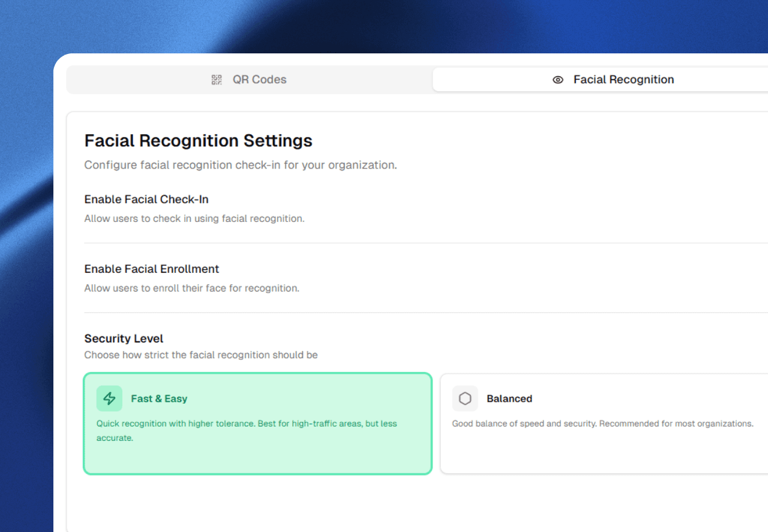Screen dimensions: 768x532
Task: Click the 'Quick recognition with higher tolerance' description
Action: [247, 431]
